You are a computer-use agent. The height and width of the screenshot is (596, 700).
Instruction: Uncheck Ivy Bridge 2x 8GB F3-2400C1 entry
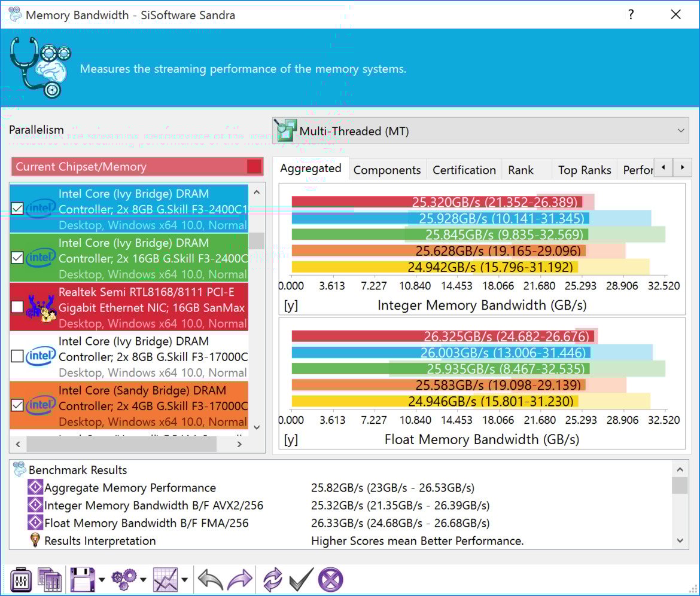click(17, 209)
